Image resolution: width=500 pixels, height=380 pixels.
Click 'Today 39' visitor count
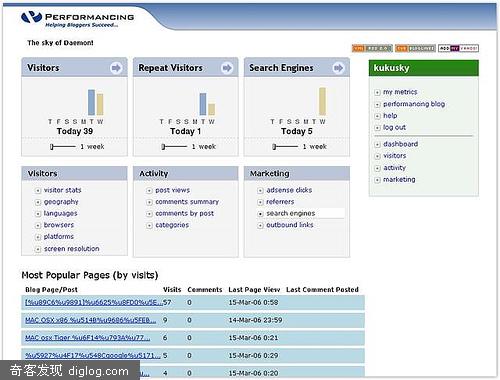(x=75, y=131)
